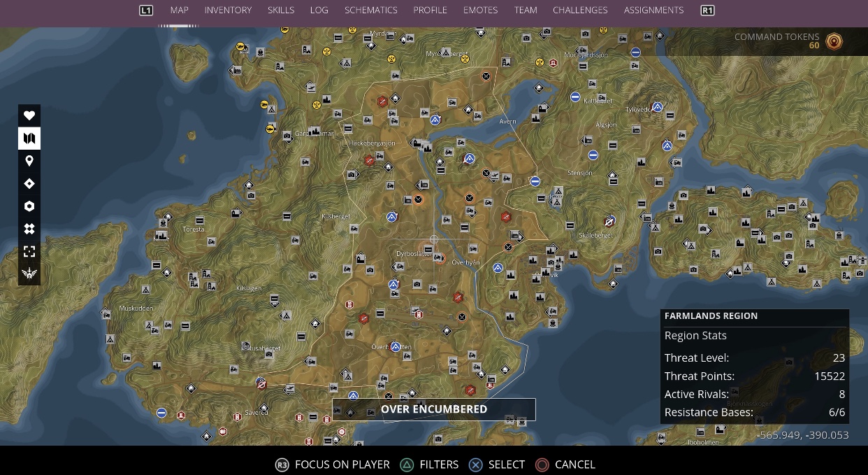
Task: Click the Threat Points value 15522
Action: 830,376
